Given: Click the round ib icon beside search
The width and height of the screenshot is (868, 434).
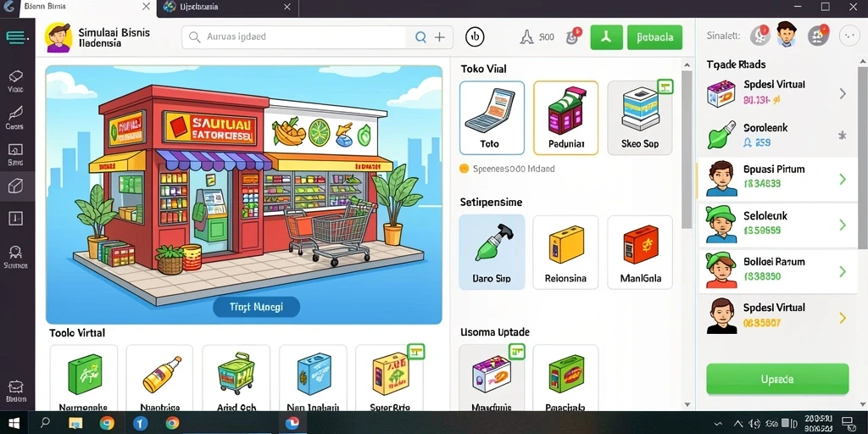Looking at the screenshot, I should tap(475, 37).
